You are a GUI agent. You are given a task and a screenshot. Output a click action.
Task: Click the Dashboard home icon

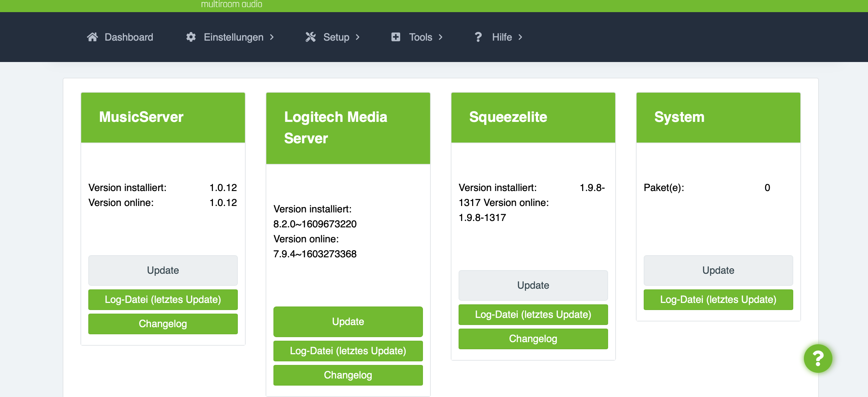tap(92, 37)
